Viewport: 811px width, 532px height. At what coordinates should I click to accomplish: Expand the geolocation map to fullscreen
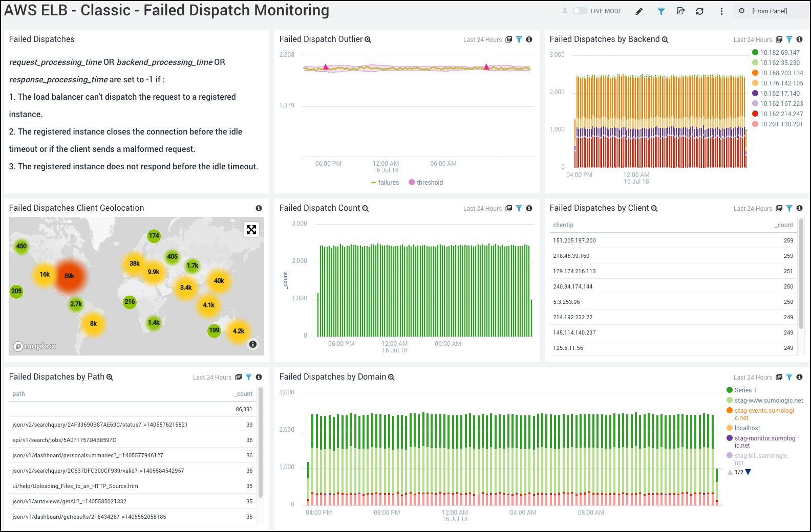pyautogui.click(x=251, y=230)
